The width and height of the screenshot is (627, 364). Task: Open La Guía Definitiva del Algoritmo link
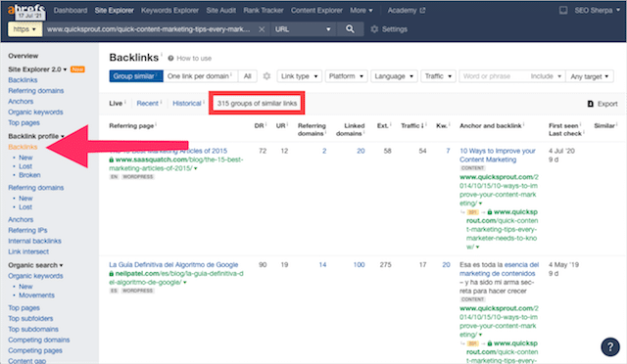[173, 265]
